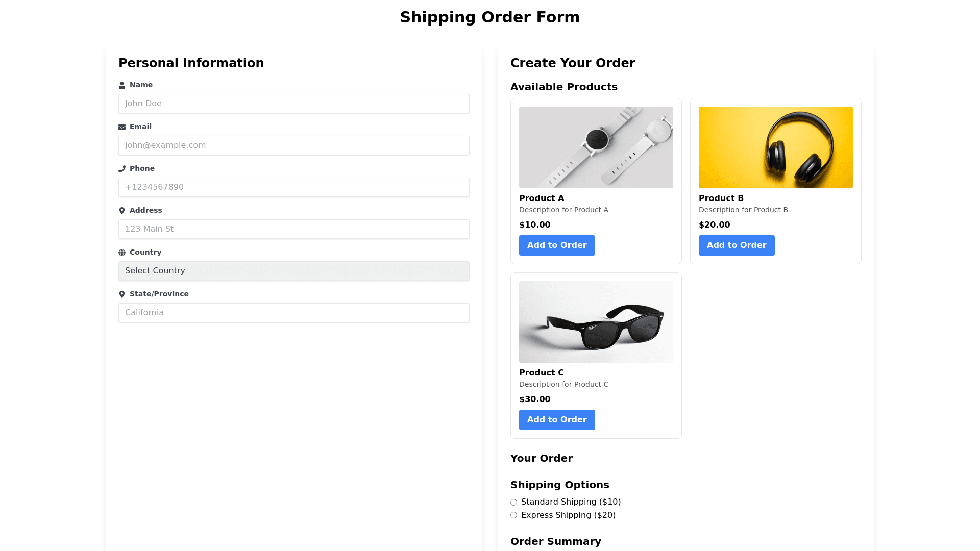Viewport: 980px width, 551px height.
Task: Click the Product B headphones image
Action: pos(776,147)
